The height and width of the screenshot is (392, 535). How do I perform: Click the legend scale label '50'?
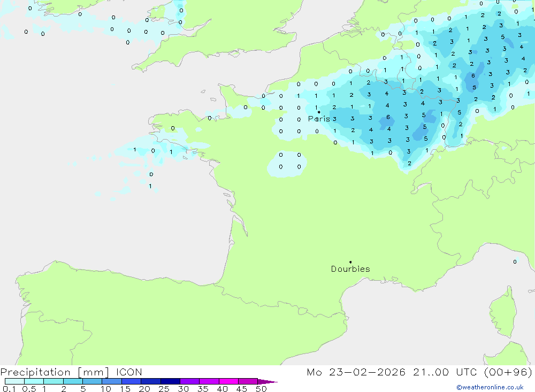[x=262, y=389]
